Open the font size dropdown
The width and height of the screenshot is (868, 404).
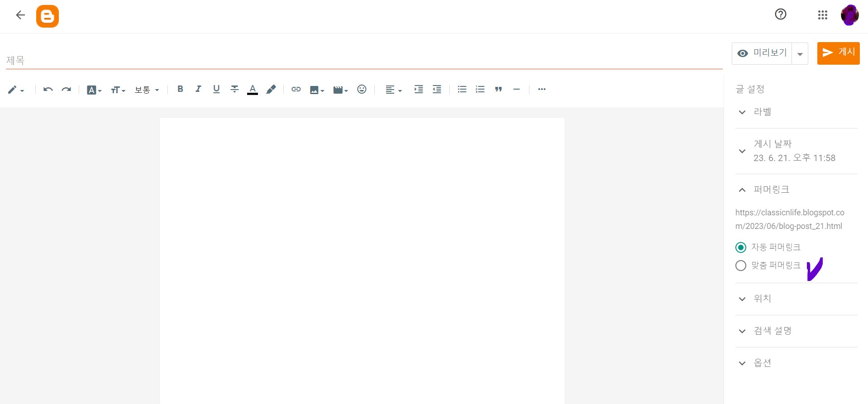point(118,90)
